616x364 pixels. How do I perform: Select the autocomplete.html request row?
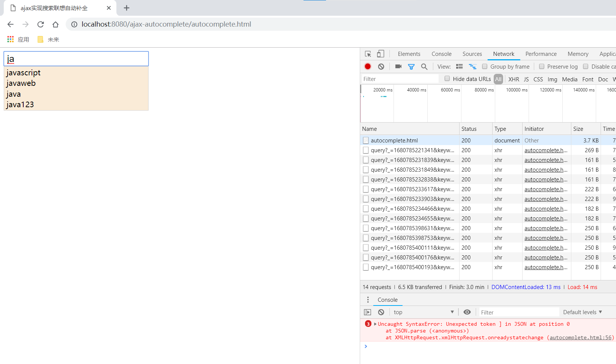[x=488, y=141]
